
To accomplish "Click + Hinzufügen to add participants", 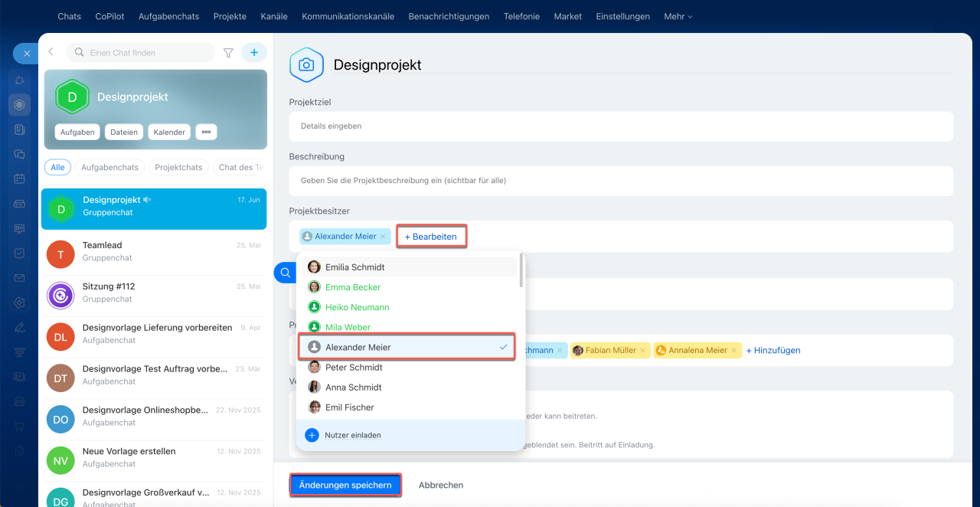I will pos(773,351).
